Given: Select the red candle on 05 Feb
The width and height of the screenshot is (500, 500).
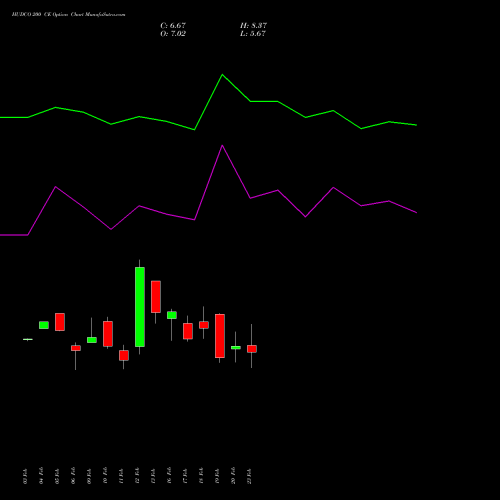Looking at the screenshot, I should pos(60,322).
